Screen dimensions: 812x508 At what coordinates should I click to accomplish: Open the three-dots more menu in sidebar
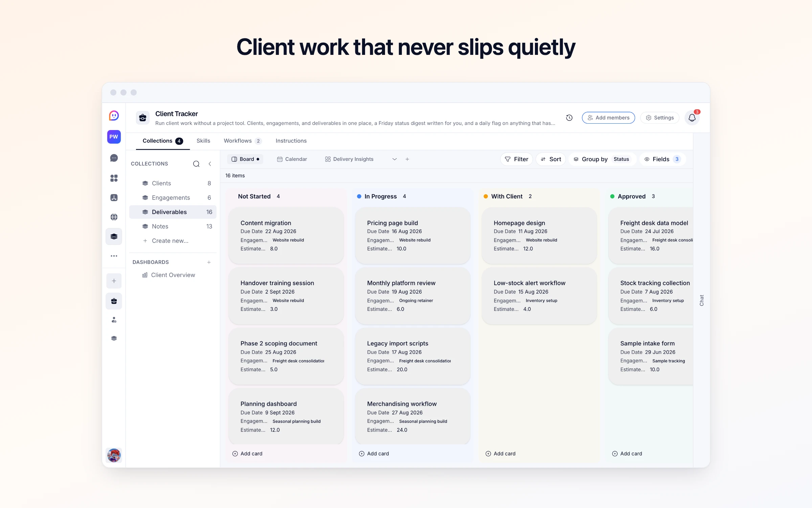[x=114, y=256]
